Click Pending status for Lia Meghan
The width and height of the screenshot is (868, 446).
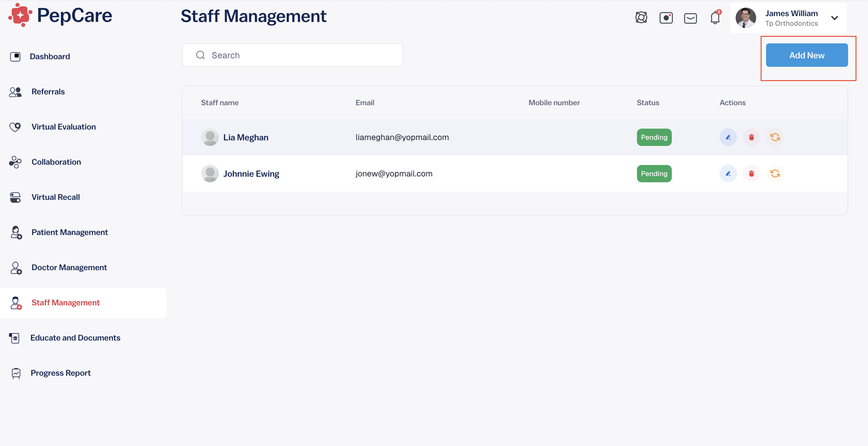coord(654,137)
